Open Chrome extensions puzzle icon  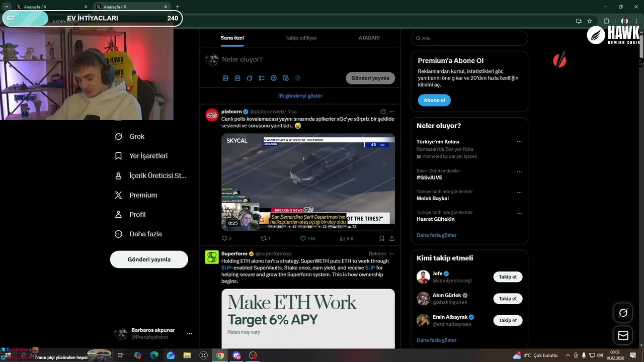606,21
